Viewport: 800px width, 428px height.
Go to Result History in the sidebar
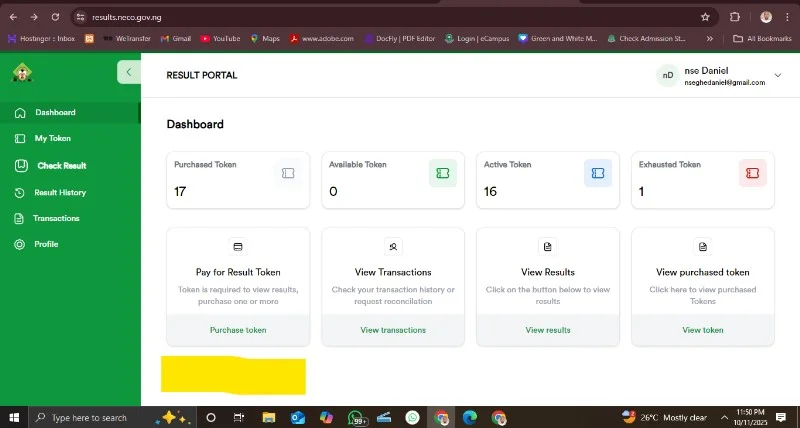point(60,192)
